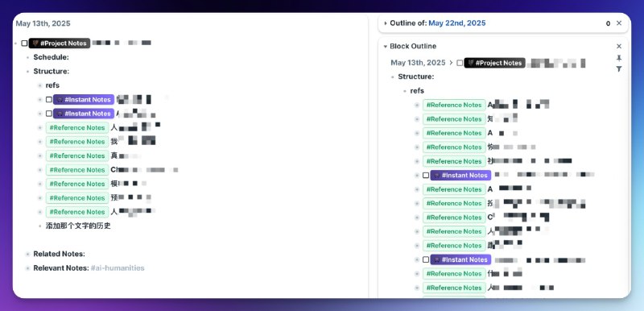
Task: Click bullet of 知 reference row in sidebar
Action: (x=417, y=119)
